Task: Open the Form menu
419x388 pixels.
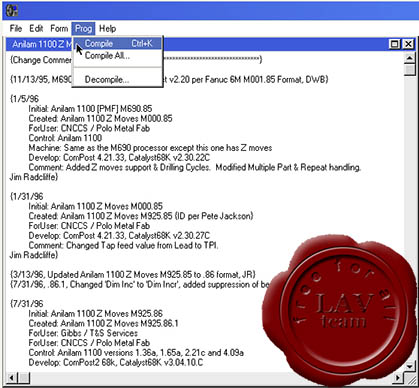Action: click(59, 29)
